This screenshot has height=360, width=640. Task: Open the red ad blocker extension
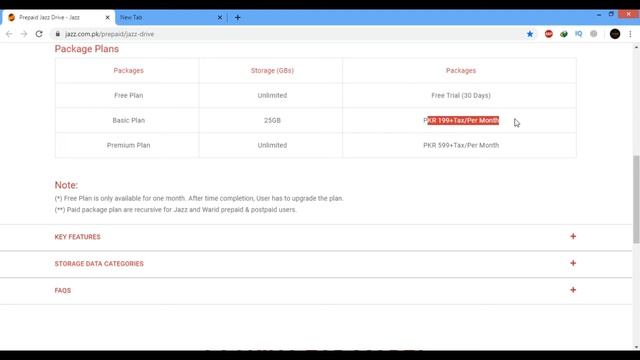click(549, 34)
